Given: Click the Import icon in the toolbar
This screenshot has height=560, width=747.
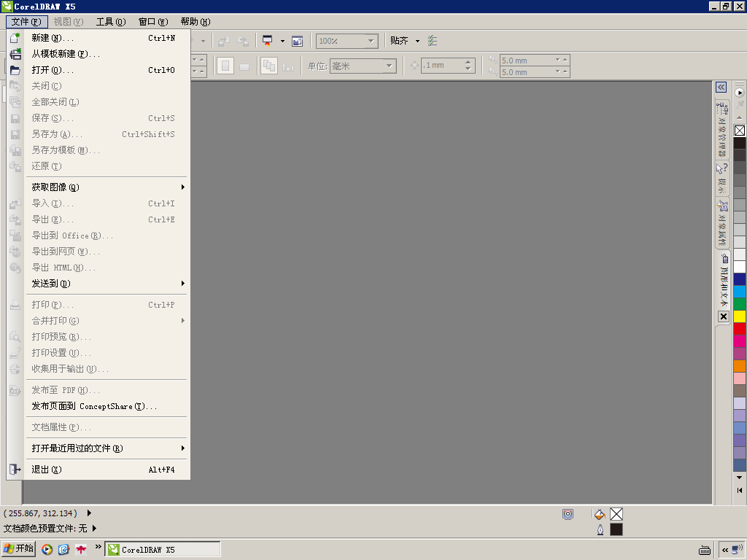Looking at the screenshot, I should pos(223,42).
